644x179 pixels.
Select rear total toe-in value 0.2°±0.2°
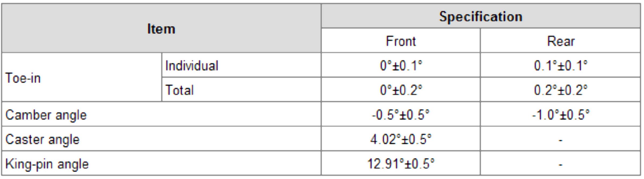pos(561,90)
